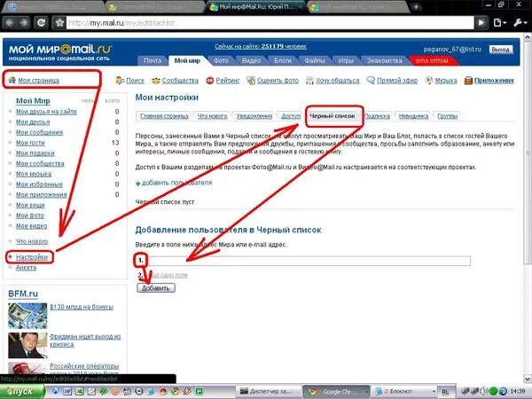Open the Рейтинг link
532x399 pixels.
pyautogui.click(x=227, y=81)
